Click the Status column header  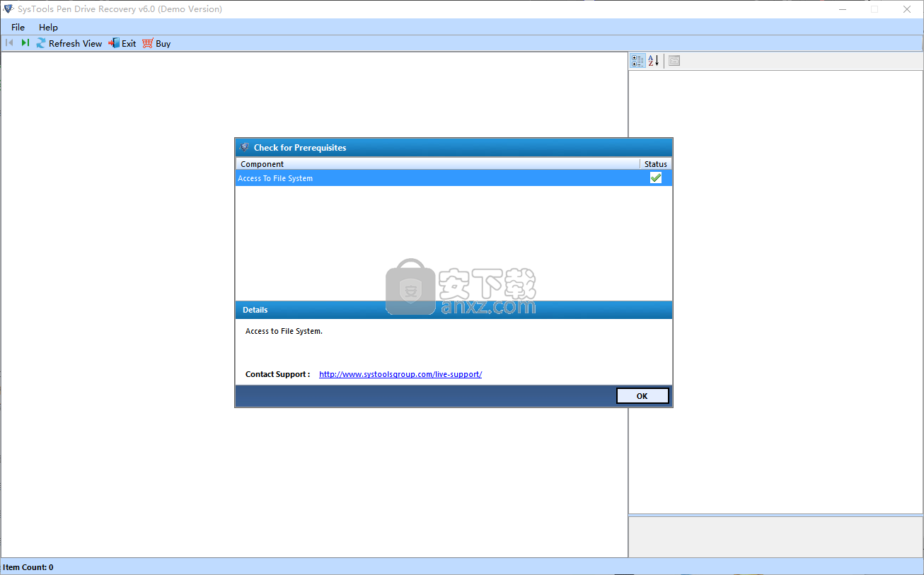point(655,164)
